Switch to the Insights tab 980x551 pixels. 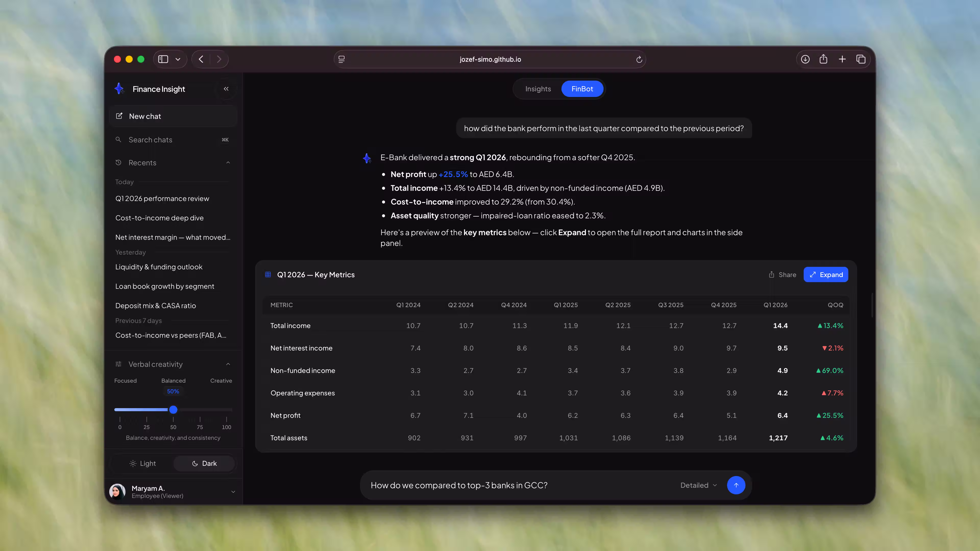[538, 89]
